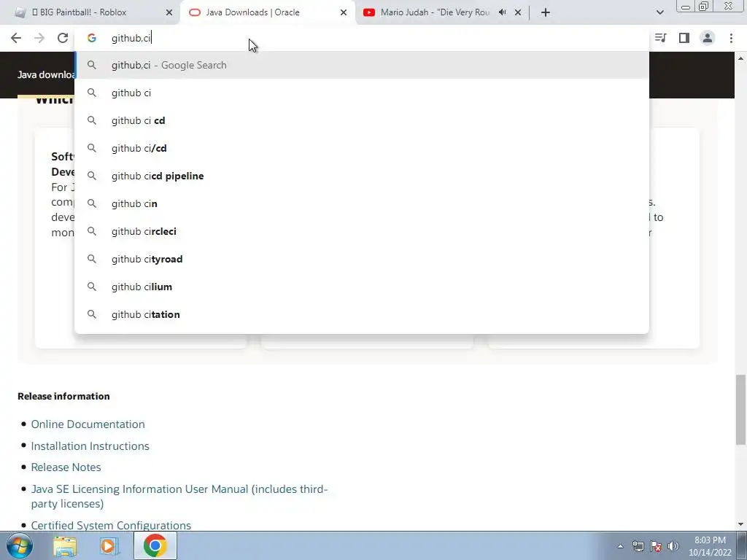Screen dimensions: 747x560
Task: Pick the 'github citation' suggestion
Action: 362,314
